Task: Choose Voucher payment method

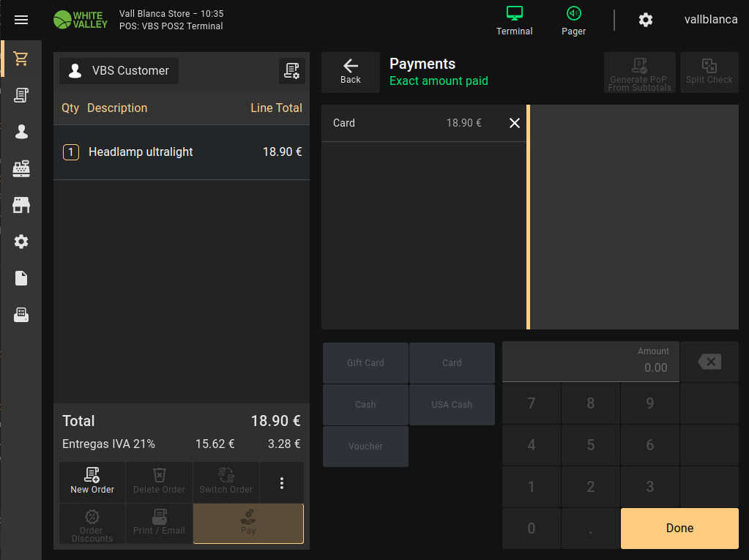Action: pos(365,447)
